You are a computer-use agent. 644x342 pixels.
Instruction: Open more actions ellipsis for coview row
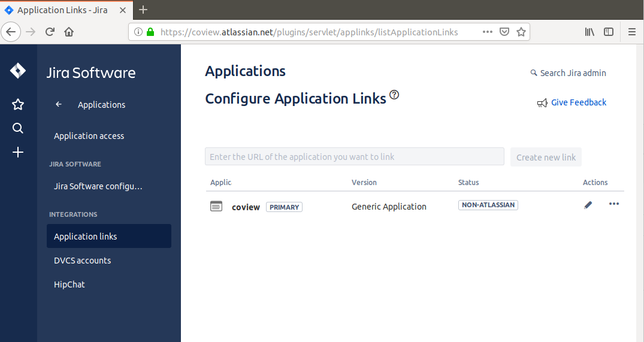tap(613, 204)
